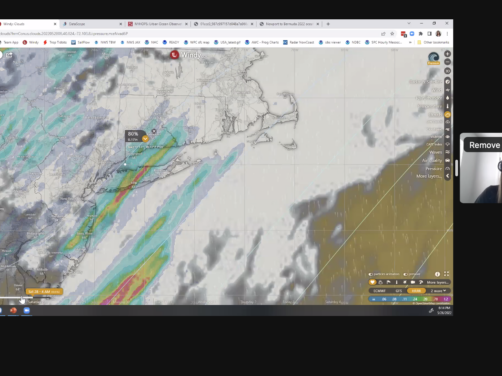Click More layers button in bottom bar
Image resolution: width=502 pixels, height=376 pixels.
437,282
